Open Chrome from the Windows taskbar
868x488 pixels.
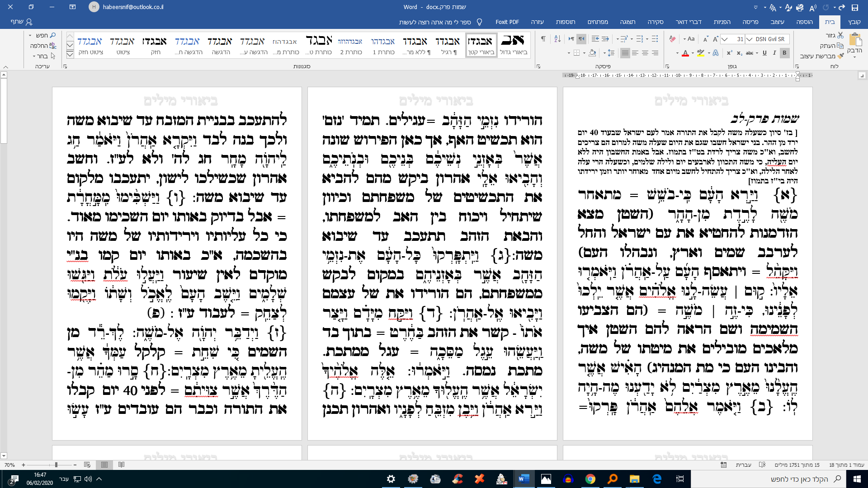coord(590,479)
